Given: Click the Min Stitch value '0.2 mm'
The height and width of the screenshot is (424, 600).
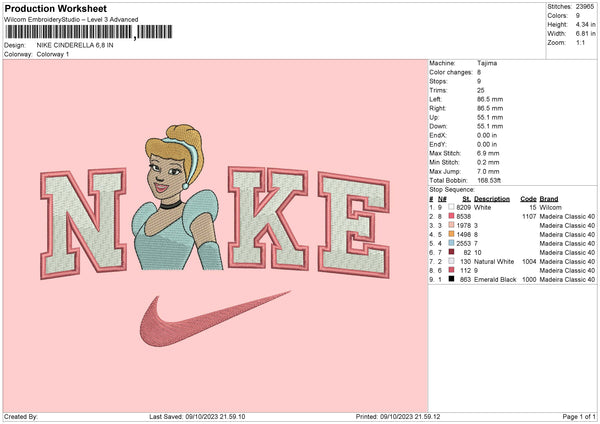Looking at the screenshot, I should pos(488,162).
